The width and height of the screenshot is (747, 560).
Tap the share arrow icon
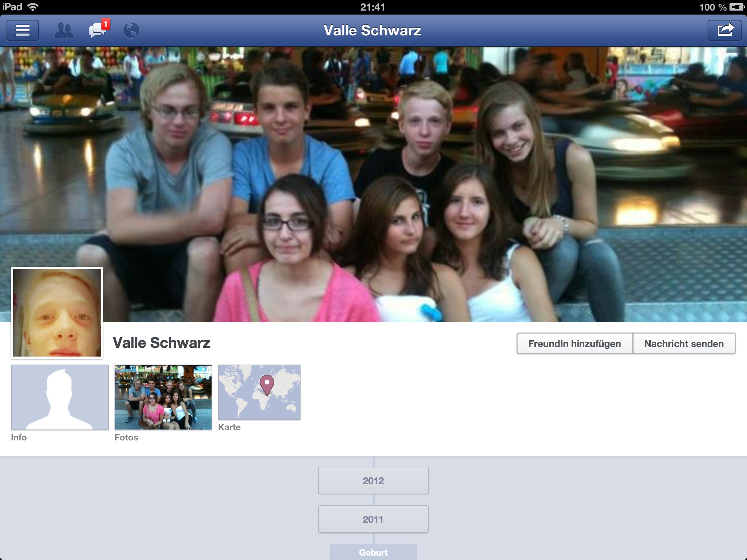coord(724,30)
